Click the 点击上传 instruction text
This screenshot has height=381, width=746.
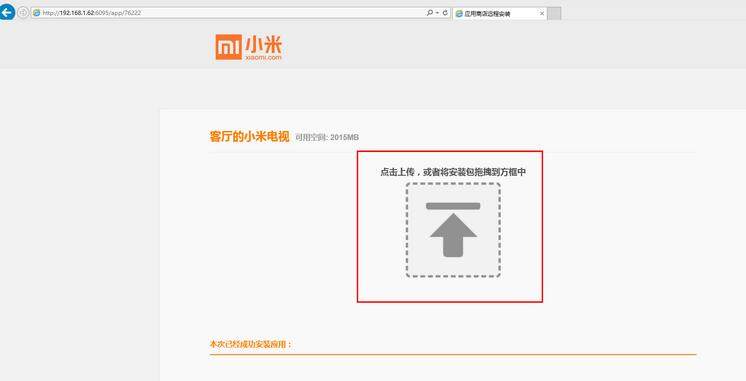(453, 172)
